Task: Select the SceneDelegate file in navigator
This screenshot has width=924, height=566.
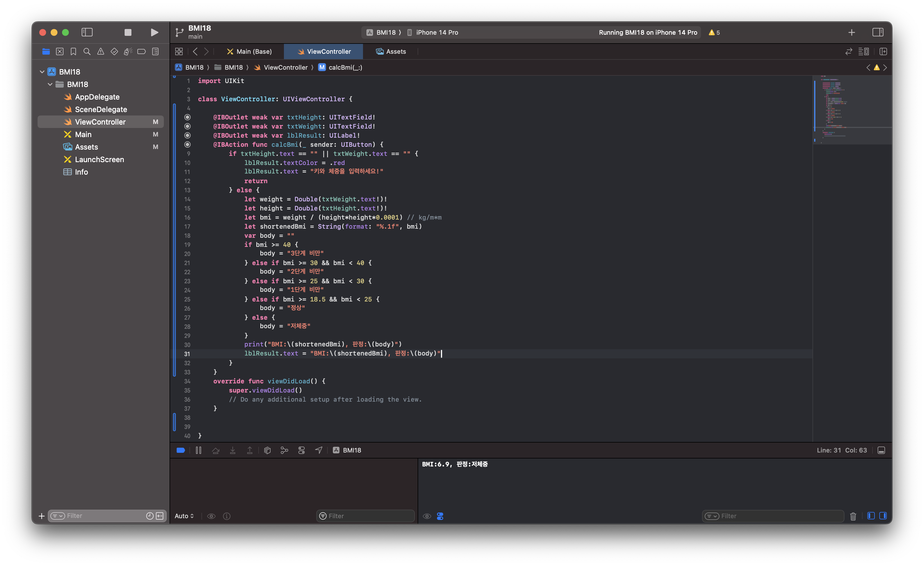Action: point(100,110)
